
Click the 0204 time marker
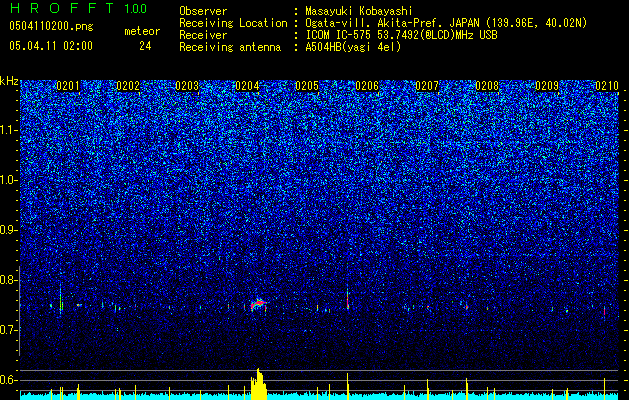[247, 86]
